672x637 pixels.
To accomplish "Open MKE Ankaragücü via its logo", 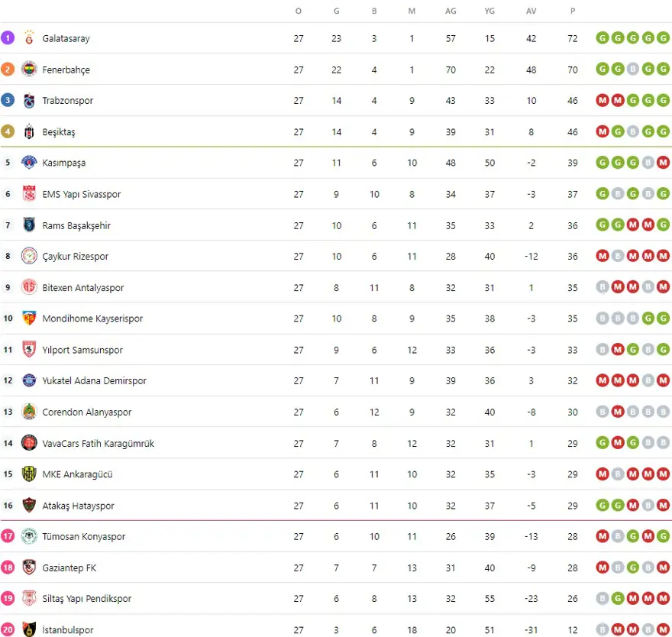I will pyautogui.click(x=29, y=474).
